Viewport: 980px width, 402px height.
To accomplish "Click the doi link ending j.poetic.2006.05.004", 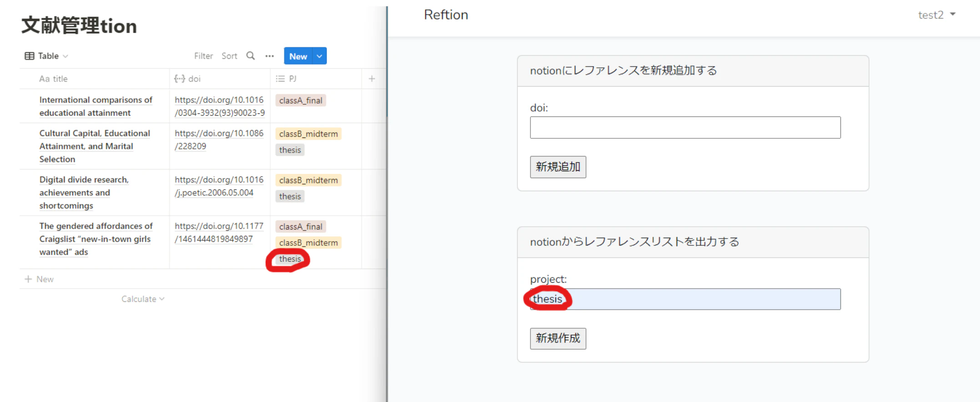I will point(219,186).
